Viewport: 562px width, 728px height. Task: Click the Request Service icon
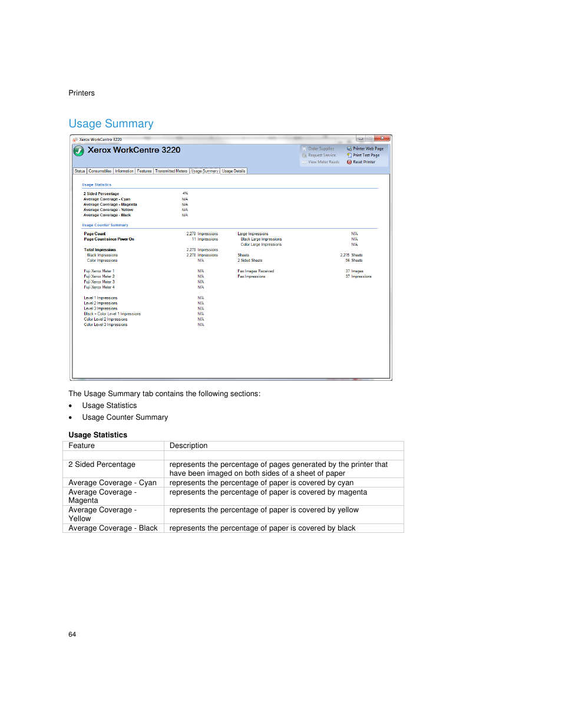(x=304, y=155)
